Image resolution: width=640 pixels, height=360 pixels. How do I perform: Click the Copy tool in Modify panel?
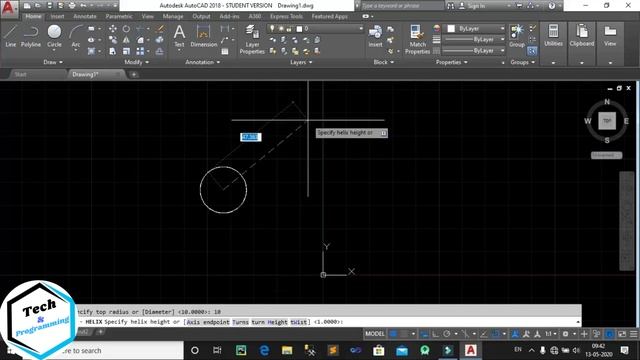click(x=113, y=40)
